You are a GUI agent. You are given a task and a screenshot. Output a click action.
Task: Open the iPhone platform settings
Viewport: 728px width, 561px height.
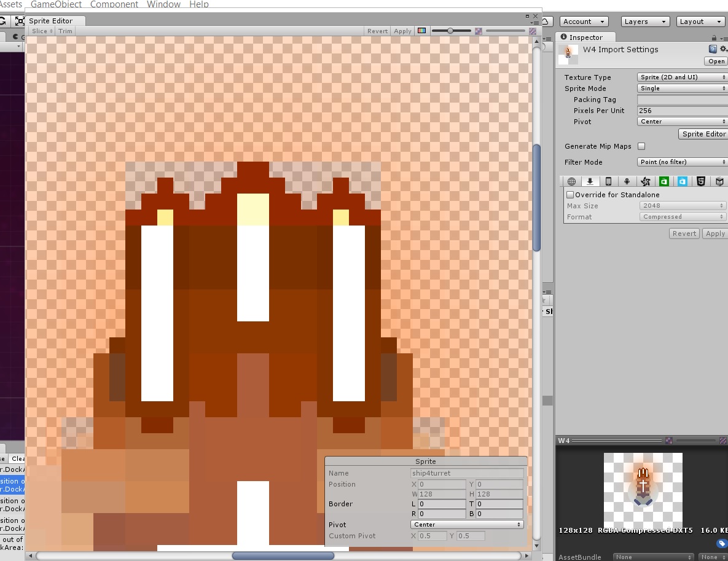(608, 181)
